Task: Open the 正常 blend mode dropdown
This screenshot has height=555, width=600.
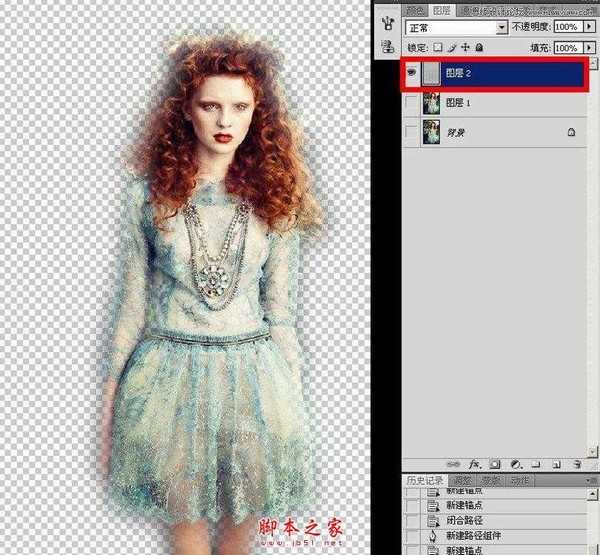Action: 502,30
